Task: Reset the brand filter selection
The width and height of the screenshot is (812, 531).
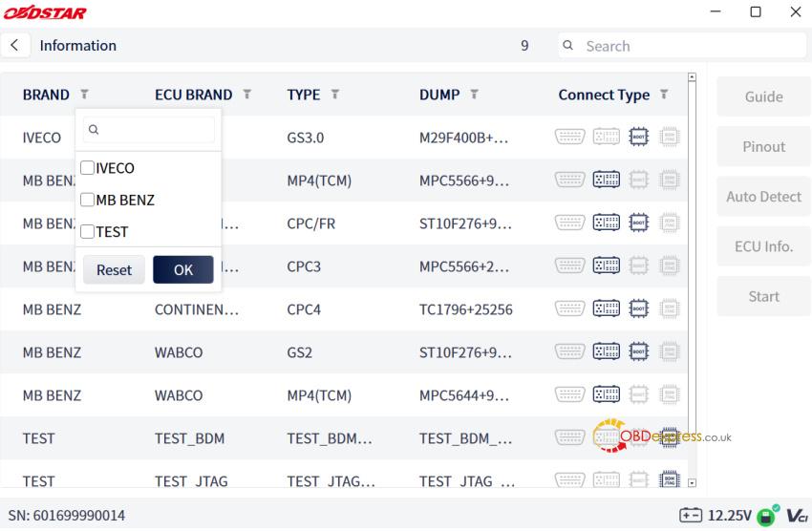Action: [114, 269]
